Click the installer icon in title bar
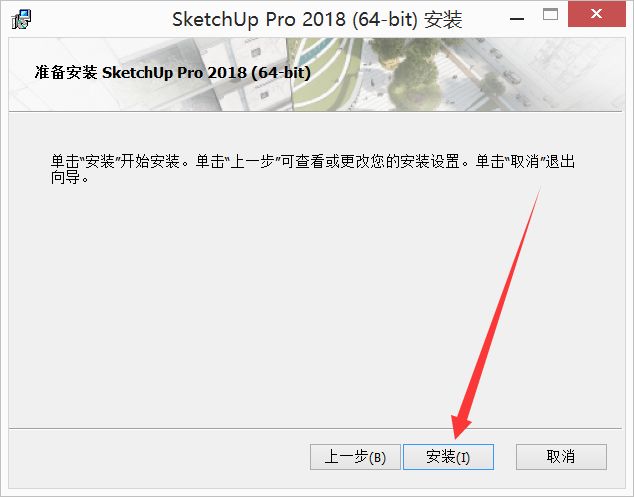The height and width of the screenshot is (497, 634). (21, 19)
